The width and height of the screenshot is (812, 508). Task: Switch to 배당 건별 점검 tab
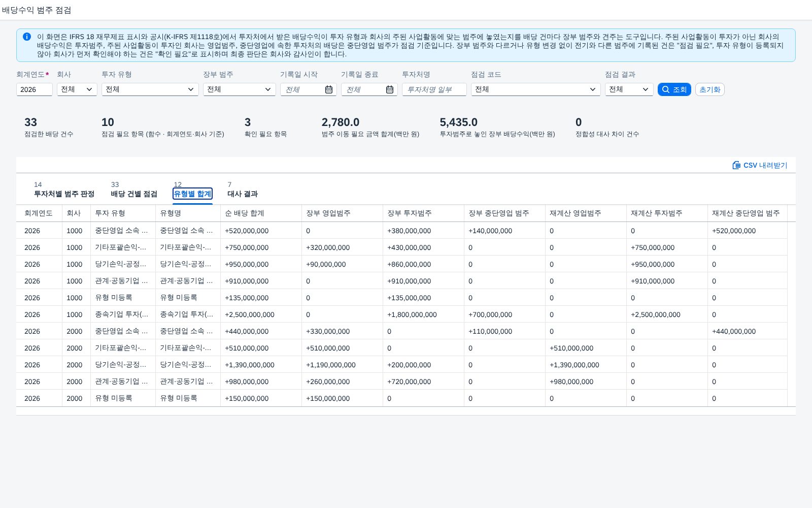pos(134,194)
